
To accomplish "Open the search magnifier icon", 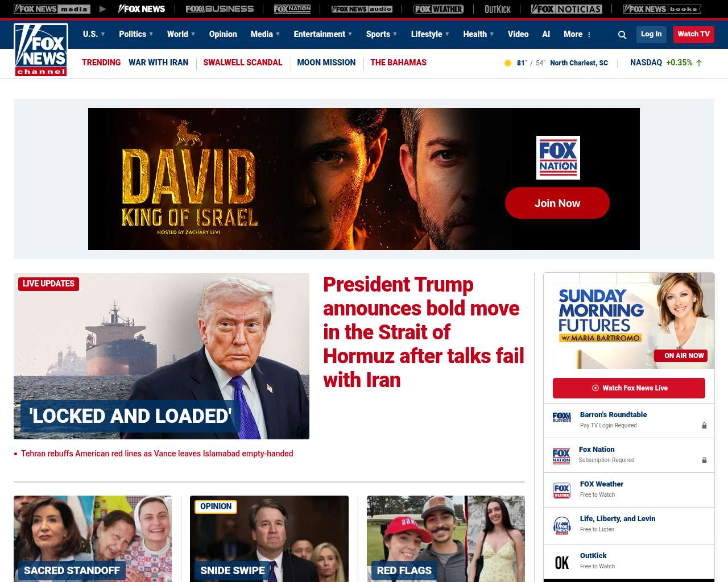I will pos(622,35).
